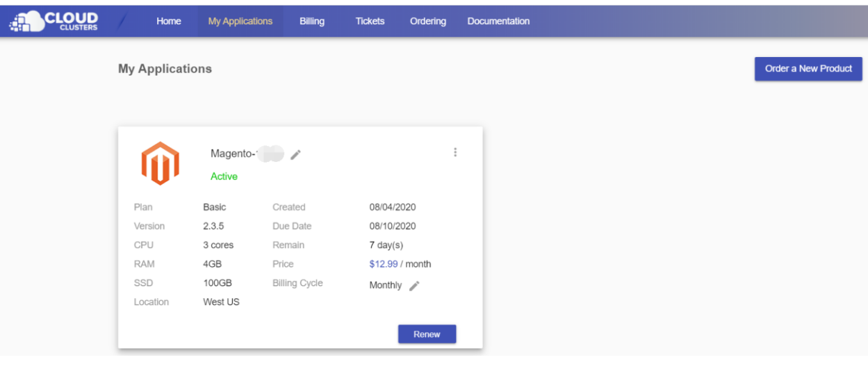Open the Billing page
The image size is (868, 378).
(311, 22)
